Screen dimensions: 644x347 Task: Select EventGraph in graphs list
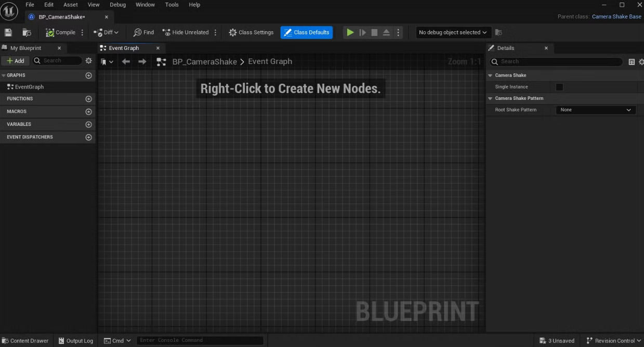point(29,87)
